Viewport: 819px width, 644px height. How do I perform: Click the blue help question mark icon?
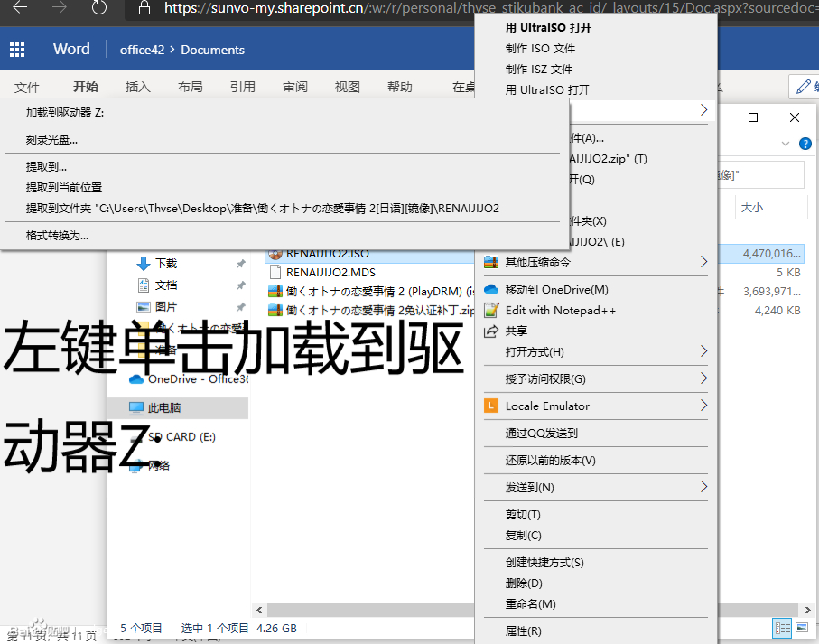pos(805,143)
